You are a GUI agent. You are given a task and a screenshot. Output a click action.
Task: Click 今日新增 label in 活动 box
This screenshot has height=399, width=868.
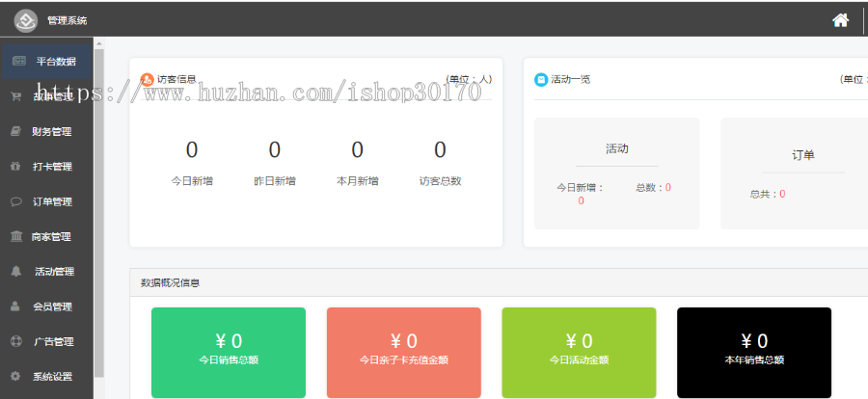click(x=581, y=188)
